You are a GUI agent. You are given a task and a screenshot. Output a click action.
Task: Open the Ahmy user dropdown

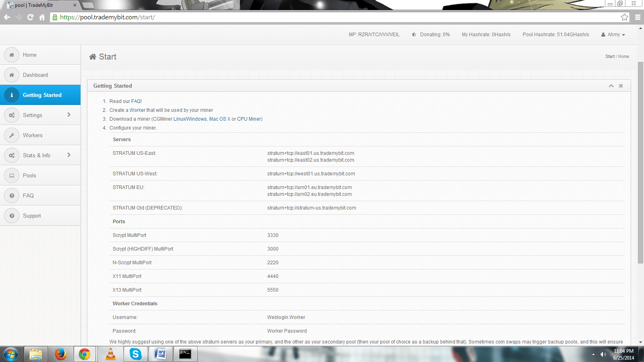point(613,35)
